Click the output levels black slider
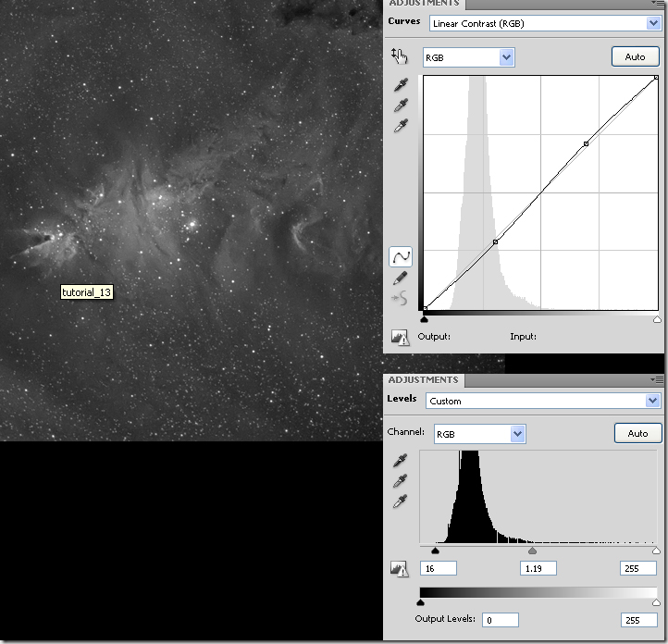 420,602
